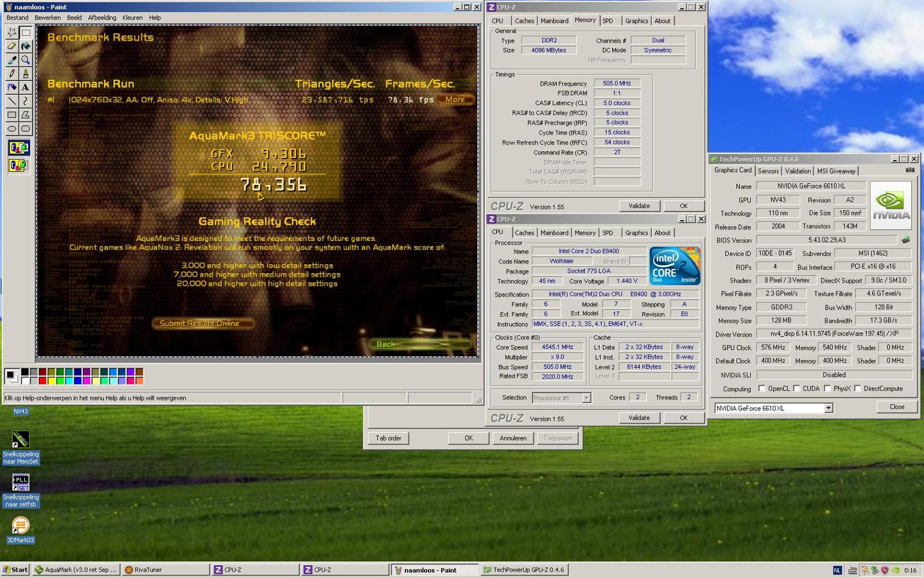
Task: Enable the DirectCompute checkbox in GPU-Z
Action: point(857,388)
